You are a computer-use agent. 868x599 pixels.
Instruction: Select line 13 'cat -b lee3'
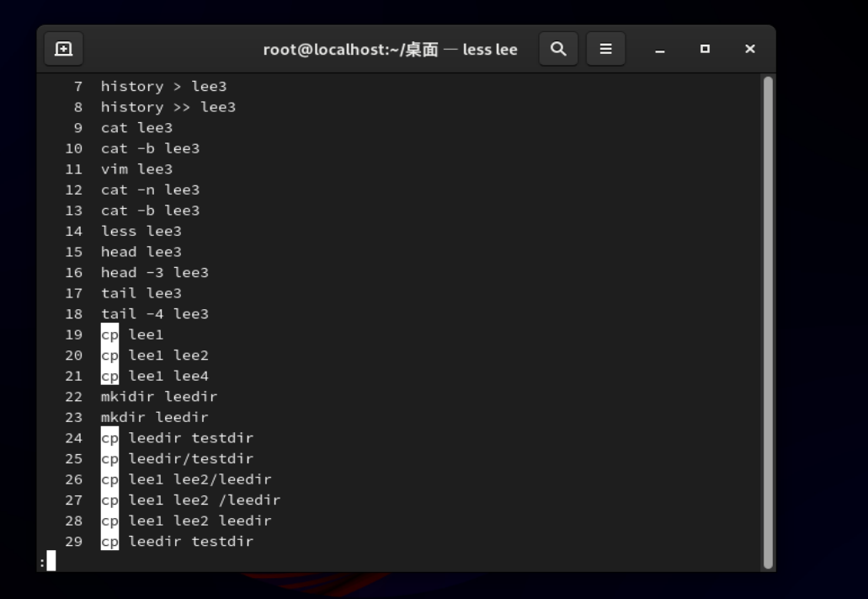(x=150, y=211)
